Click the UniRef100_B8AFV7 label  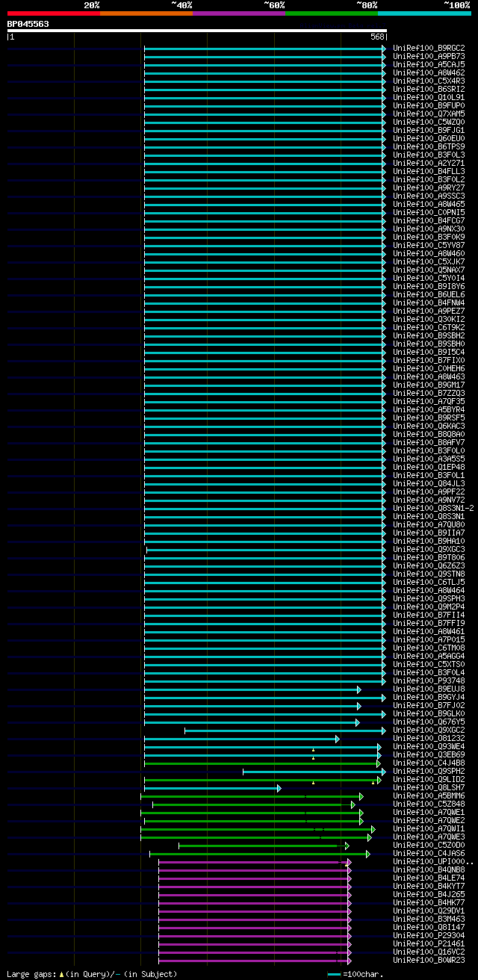(429, 442)
